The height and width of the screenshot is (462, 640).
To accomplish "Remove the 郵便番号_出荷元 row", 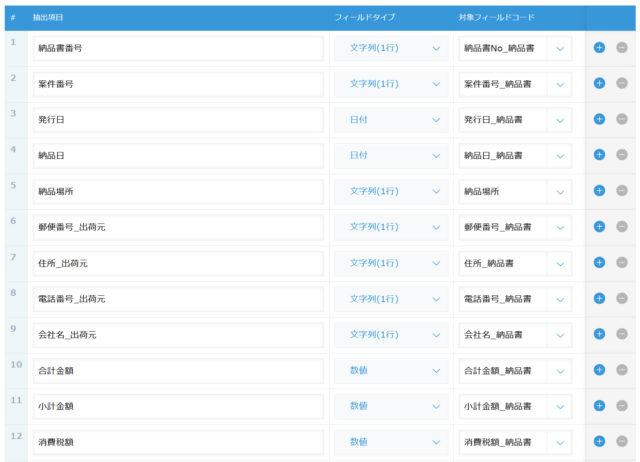I will pos(622,227).
